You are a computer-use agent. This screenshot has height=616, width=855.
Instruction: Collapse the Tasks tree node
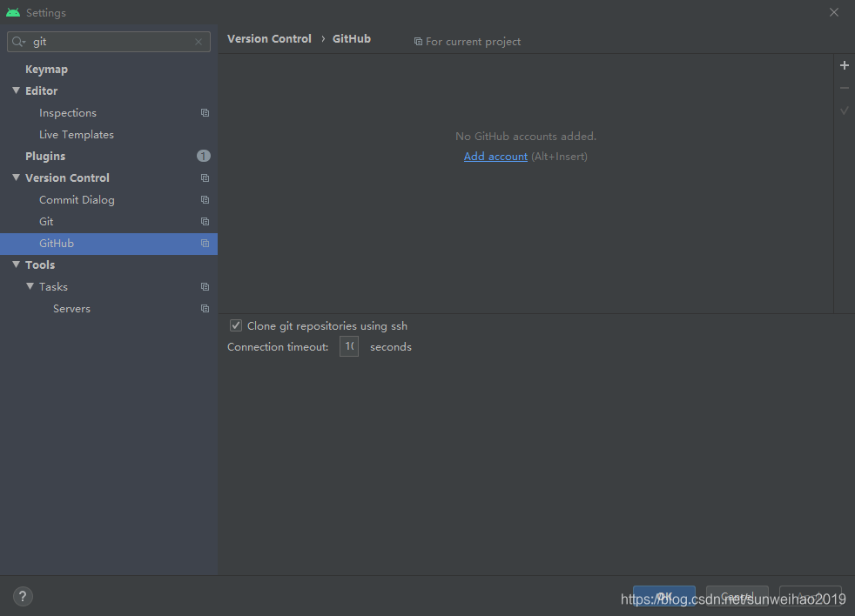30,286
